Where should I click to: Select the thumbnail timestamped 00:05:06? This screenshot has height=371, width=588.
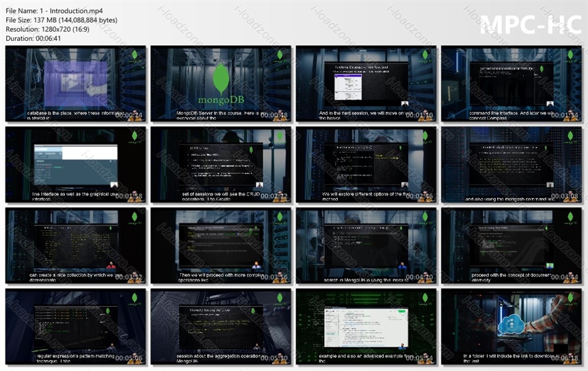[76, 327]
